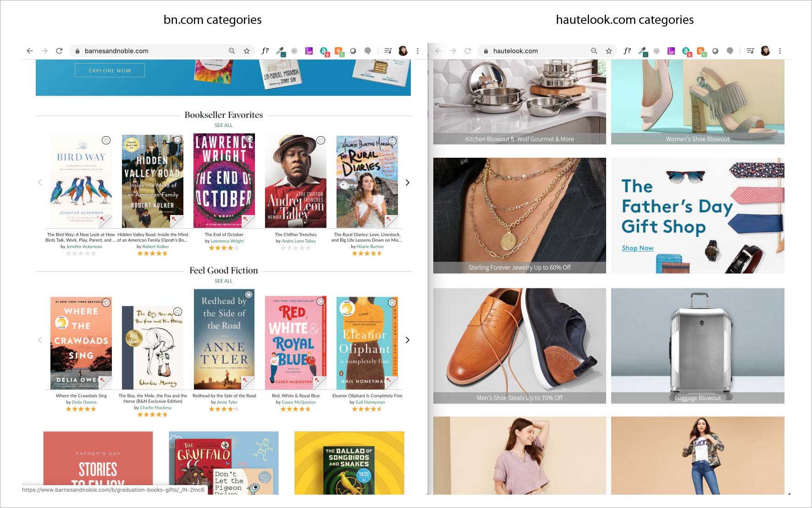
Task: Click forward arrow in barnesandnoble.com browser
Action: [x=44, y=51]
